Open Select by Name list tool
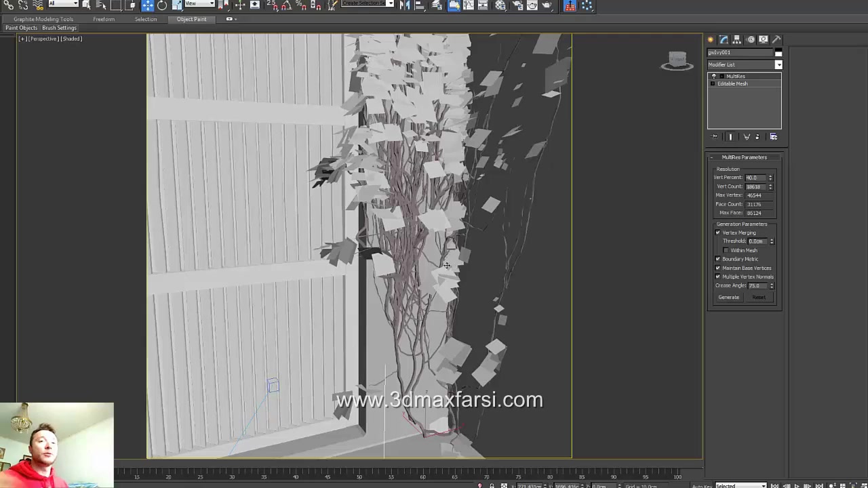868x488 pixels. click(100, 5)
